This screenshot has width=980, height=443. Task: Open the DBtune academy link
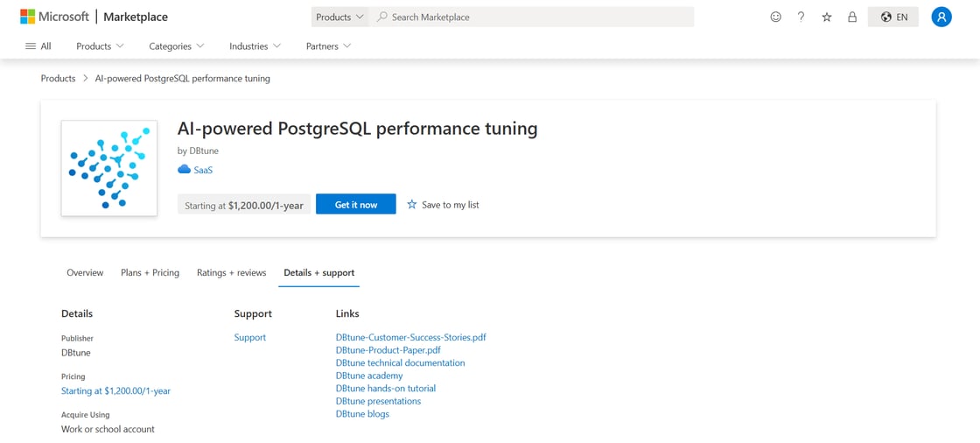(x=369, y=376)
